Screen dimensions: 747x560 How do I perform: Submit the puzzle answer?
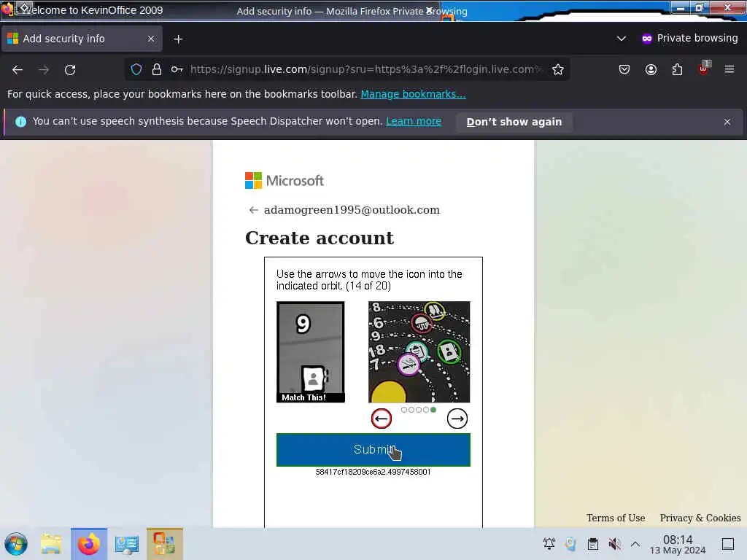373,449
